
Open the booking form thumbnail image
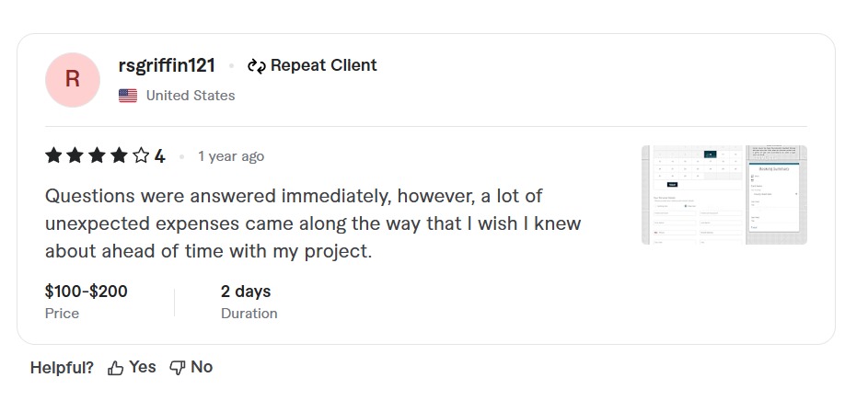pos(723,195)
